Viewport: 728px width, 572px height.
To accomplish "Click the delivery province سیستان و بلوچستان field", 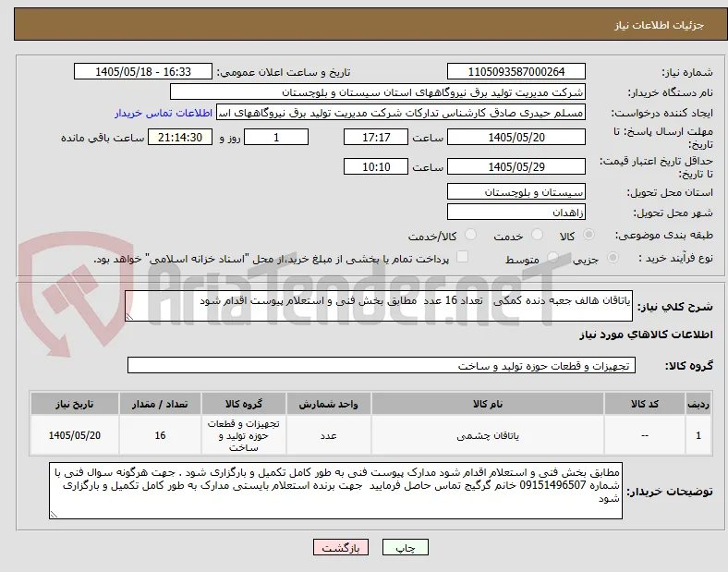I will coord(516,192).
